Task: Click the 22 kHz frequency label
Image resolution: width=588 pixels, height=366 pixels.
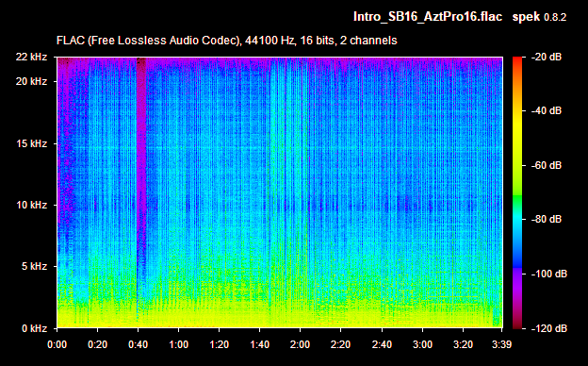Action: 31,57
